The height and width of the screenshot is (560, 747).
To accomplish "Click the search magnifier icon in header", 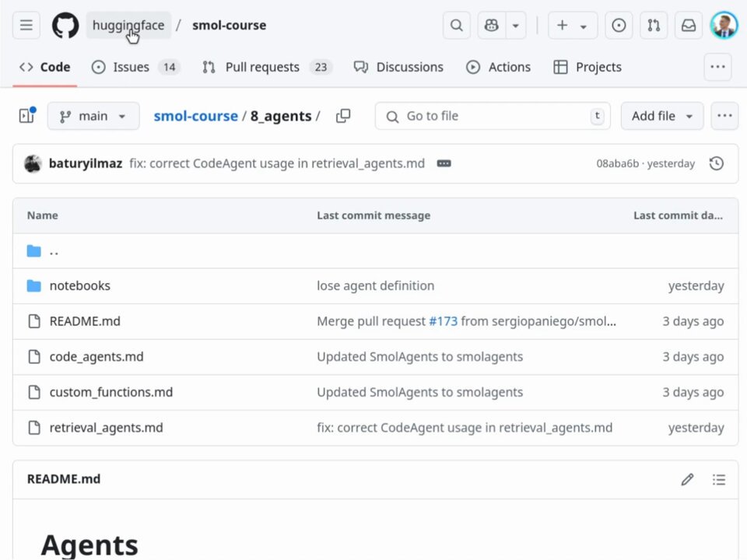I will (x=457, y=25).
